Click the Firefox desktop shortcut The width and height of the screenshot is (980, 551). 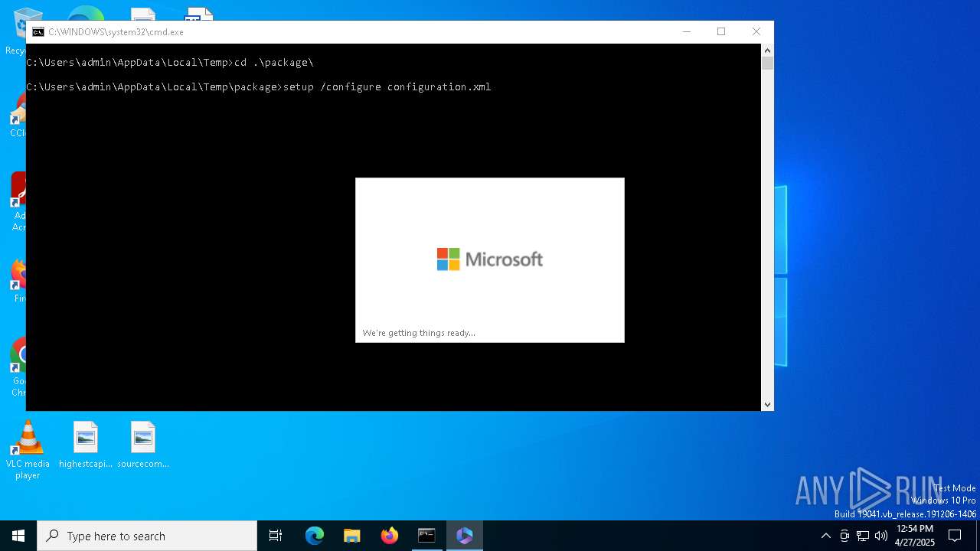click(18, 280)
